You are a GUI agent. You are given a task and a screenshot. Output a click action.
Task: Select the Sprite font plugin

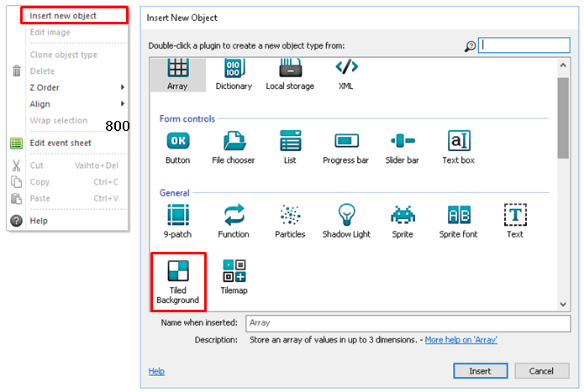(459, 215)
